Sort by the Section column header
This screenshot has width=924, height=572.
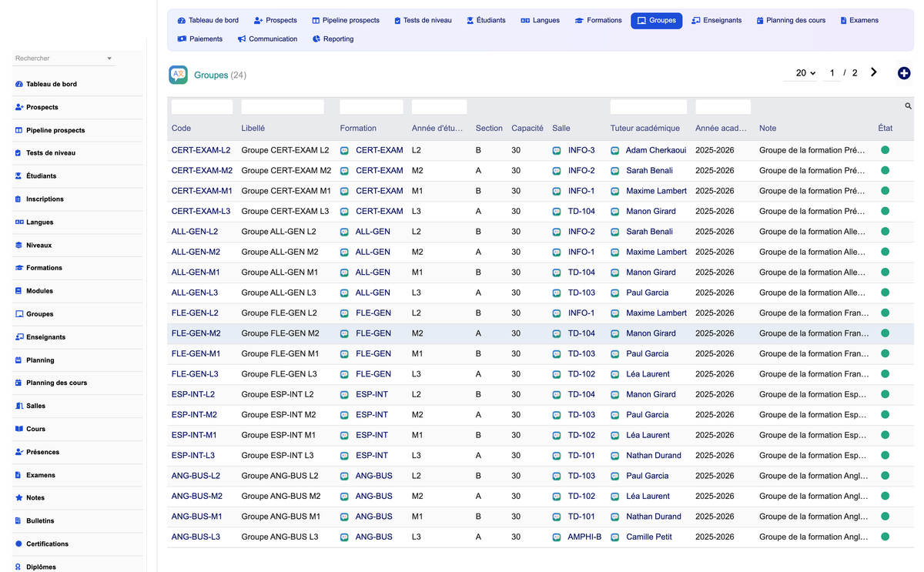point(489,129)
